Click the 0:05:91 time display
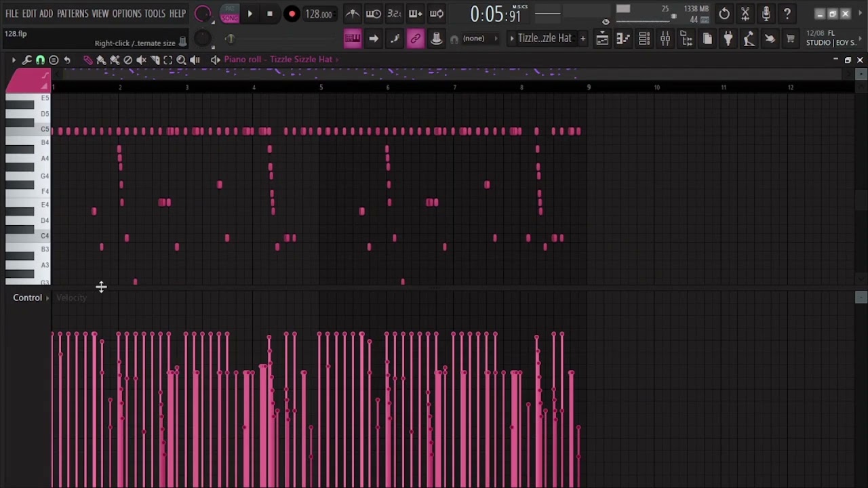The height and width of the screenshot is (488, 868). click(495, 14)
